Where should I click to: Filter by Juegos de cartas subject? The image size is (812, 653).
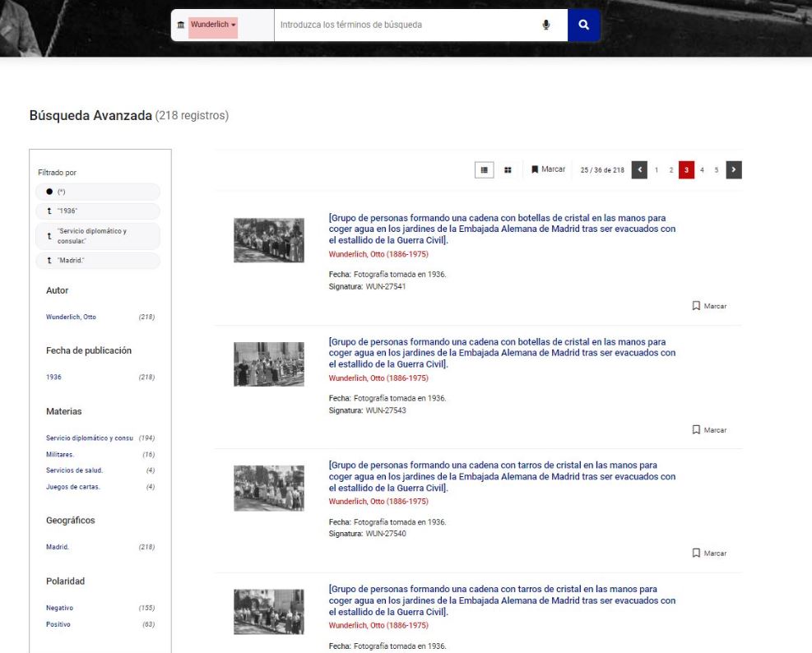(x=73, y=487)
